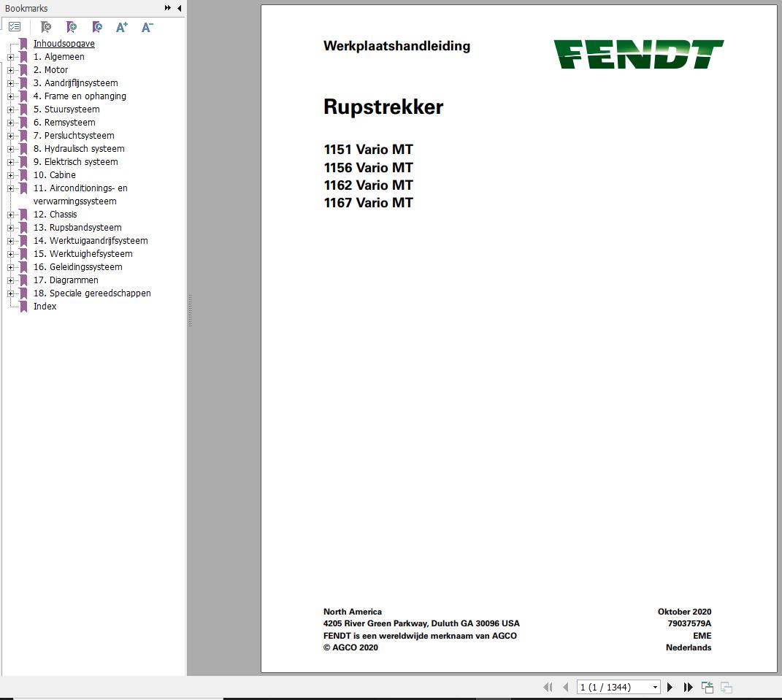Jump to the last page
The height and width of the screenshot is (700, 782).
pyautogui.click(x=689, y=687)
